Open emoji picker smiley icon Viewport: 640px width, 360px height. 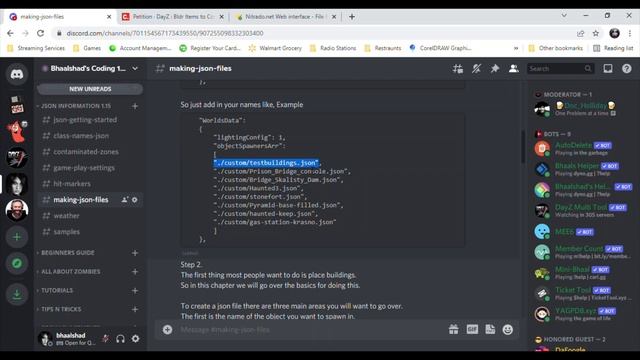(x=508, y=329)
